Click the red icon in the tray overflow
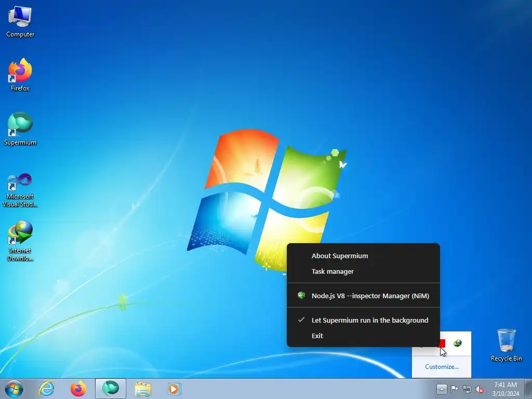 pos(442,343)
